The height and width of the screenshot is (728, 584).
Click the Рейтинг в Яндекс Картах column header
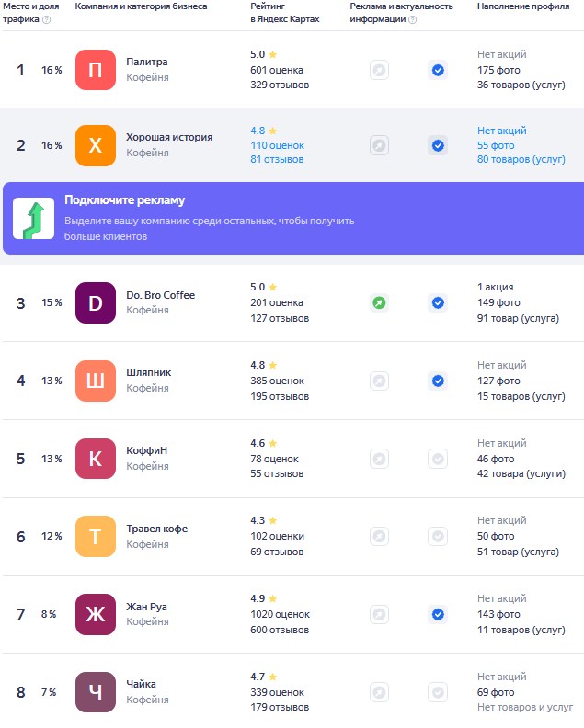pos(285,13)
